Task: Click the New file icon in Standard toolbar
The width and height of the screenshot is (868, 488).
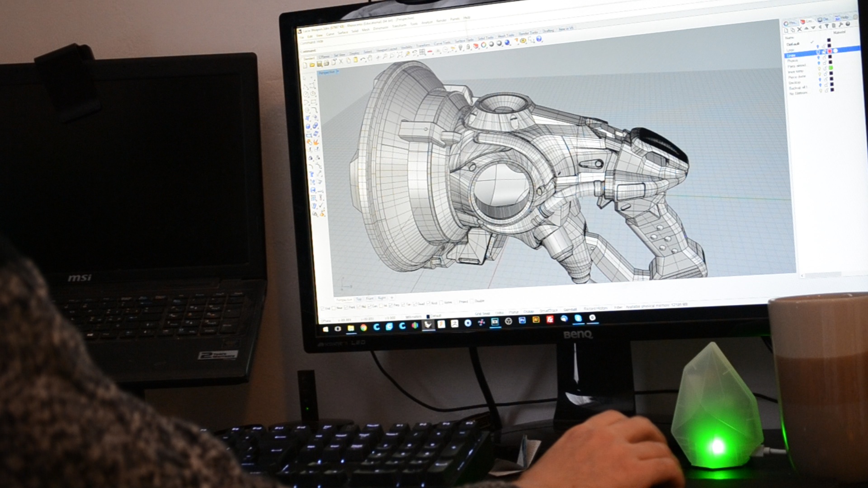Action: point(305,65)
